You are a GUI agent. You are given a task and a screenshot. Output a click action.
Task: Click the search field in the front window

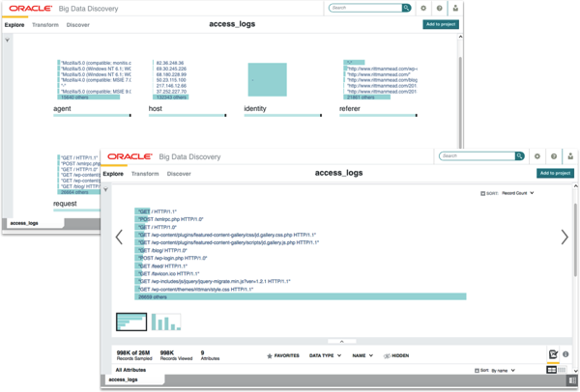[x=477, y=155]
